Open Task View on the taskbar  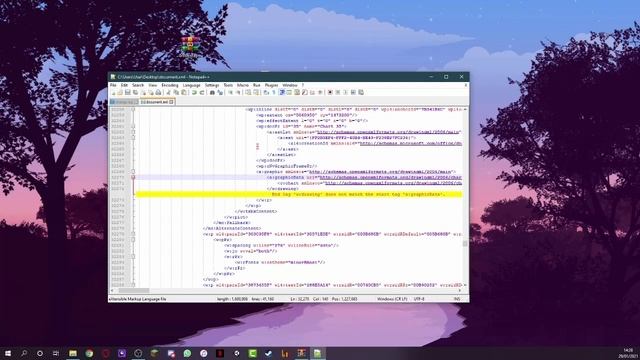tap(56, 353)
